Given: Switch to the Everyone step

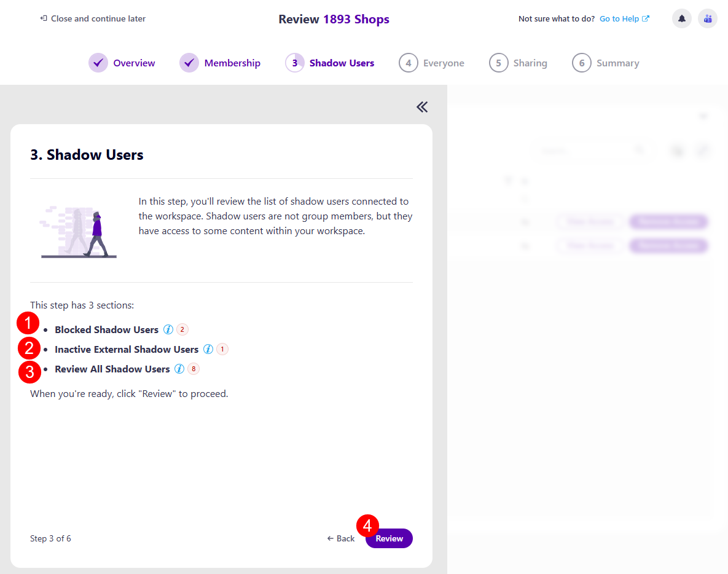Looking at the screenshot, I should click(442, 63).
